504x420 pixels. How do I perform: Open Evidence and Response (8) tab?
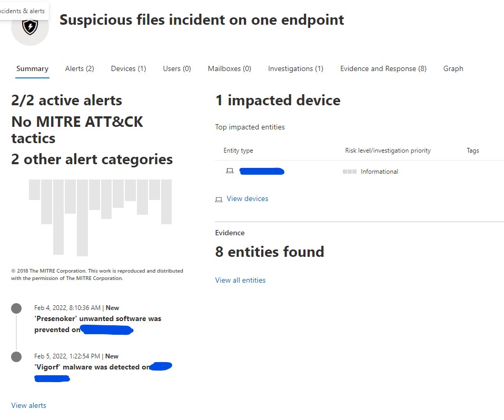point(383,68)
